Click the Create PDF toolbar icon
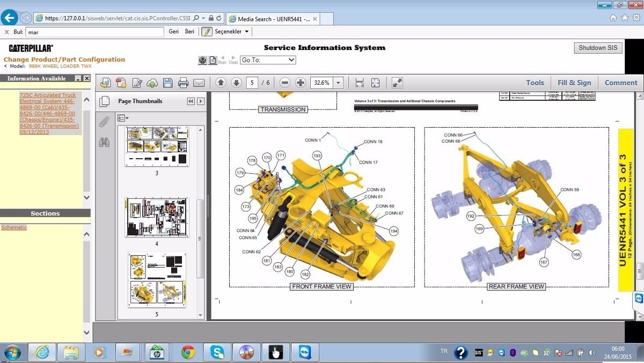 click(x=121, y=83)
